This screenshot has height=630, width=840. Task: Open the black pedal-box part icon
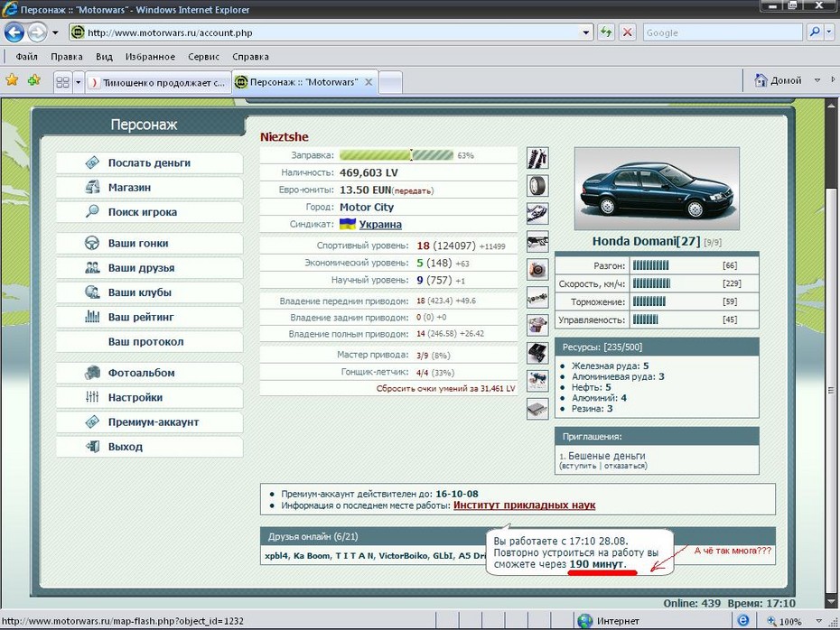(x=537, y=353)
